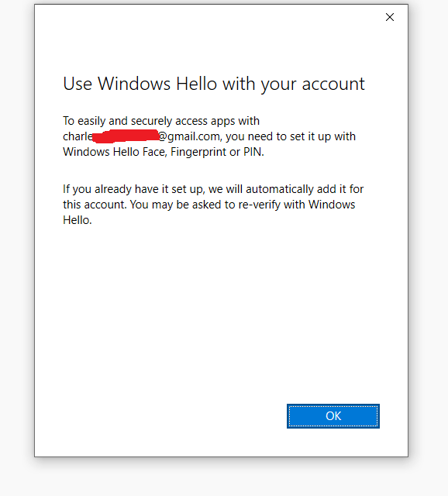This screenshot has height=496, width=448.
Task: Close the Windows Hello dialog with X
Action: coord(390,17)
